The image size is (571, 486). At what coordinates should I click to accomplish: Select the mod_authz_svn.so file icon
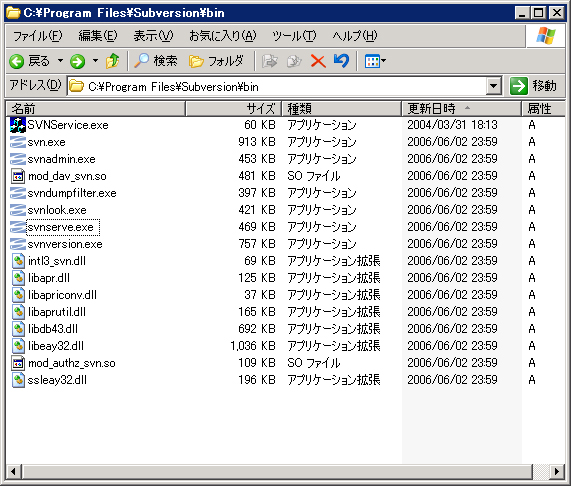[x=17, y=363]
